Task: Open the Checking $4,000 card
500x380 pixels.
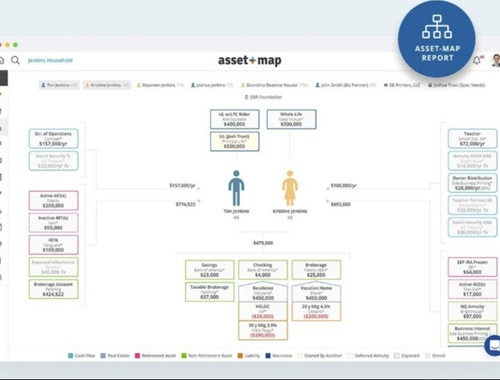Action: click(x=263, y=270)
